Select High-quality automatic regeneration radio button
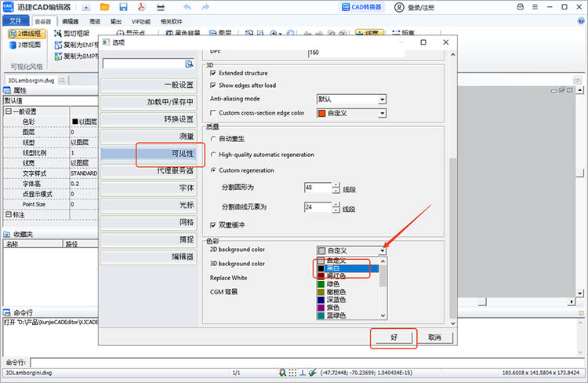The image size is (588, 383). pos(213,155)
